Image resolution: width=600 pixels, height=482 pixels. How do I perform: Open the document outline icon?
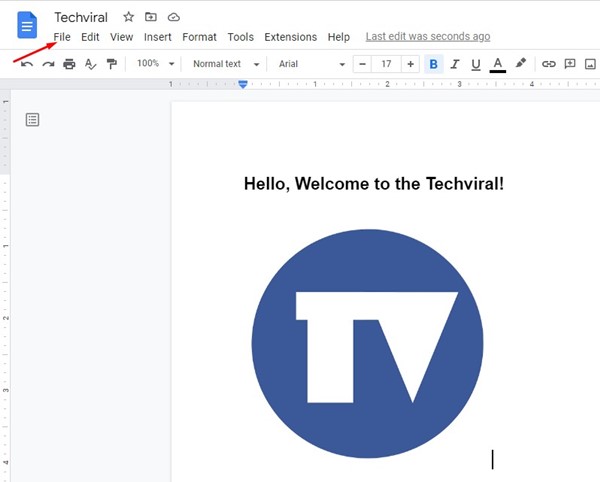[x=33, y=120]
